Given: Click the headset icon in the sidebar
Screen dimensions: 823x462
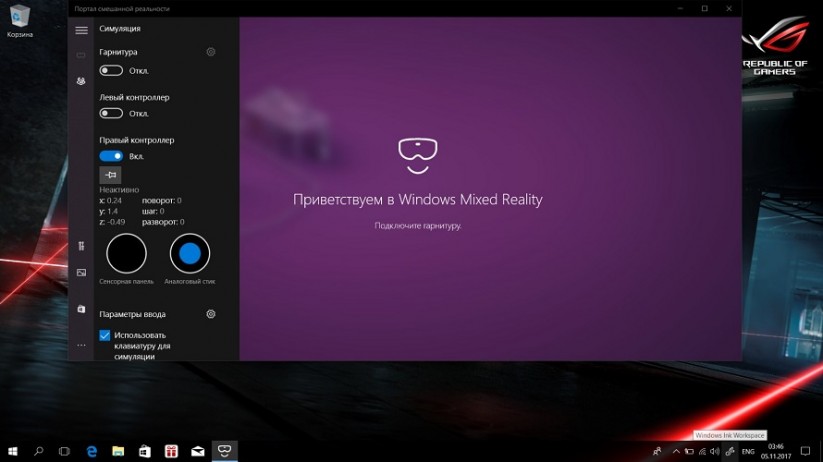Looking at the screenshot, I should 81,55.
